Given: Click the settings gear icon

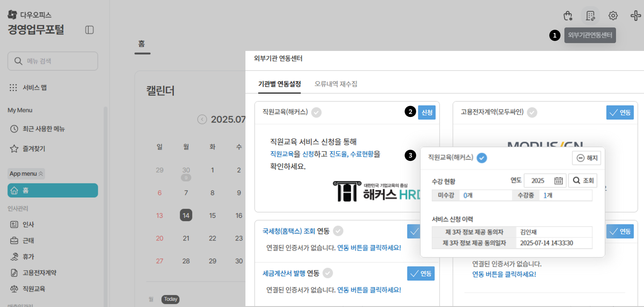Looking at the screenshot, I should 613,15.
